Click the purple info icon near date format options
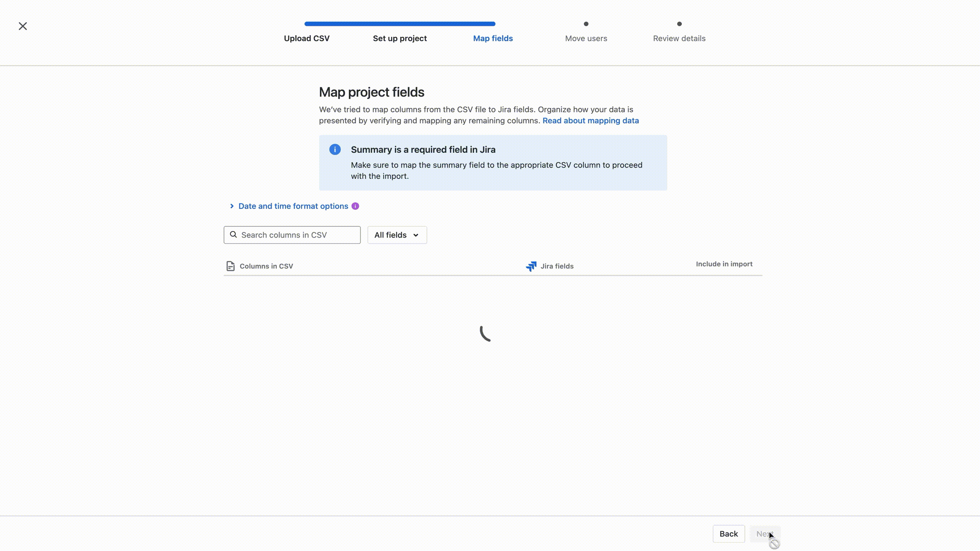The image size is (980, 551). tap(355, 206)
